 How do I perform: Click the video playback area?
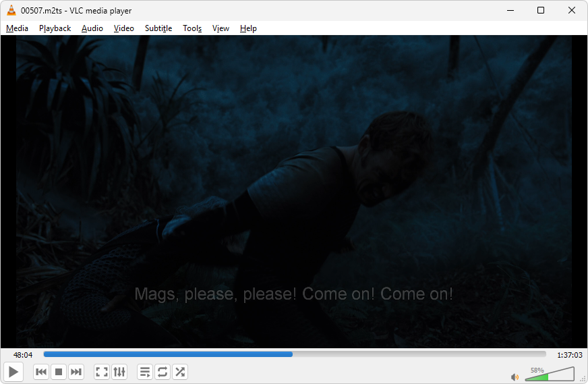tap(294, 192)
